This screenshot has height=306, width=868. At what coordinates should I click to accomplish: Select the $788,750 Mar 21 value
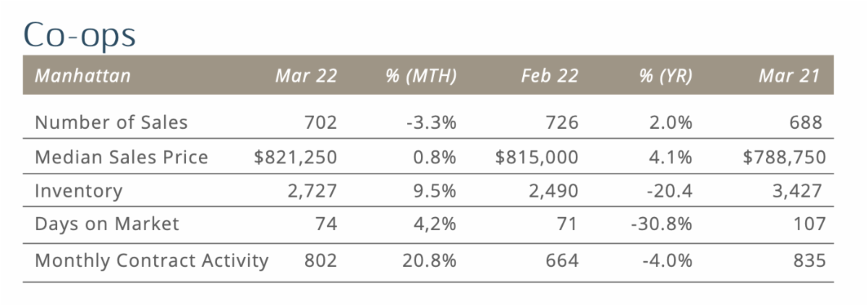point(784,156)
